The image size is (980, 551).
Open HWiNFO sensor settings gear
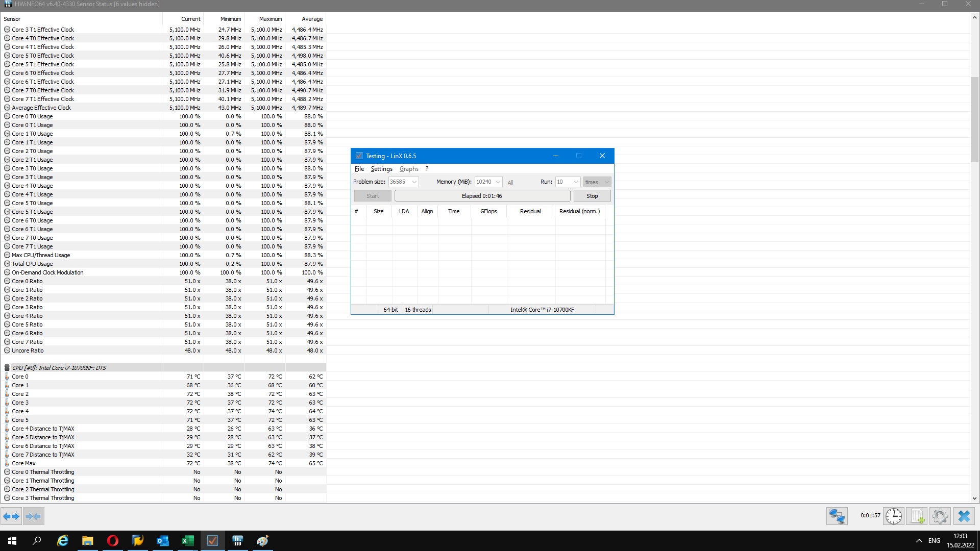(940, 516)
